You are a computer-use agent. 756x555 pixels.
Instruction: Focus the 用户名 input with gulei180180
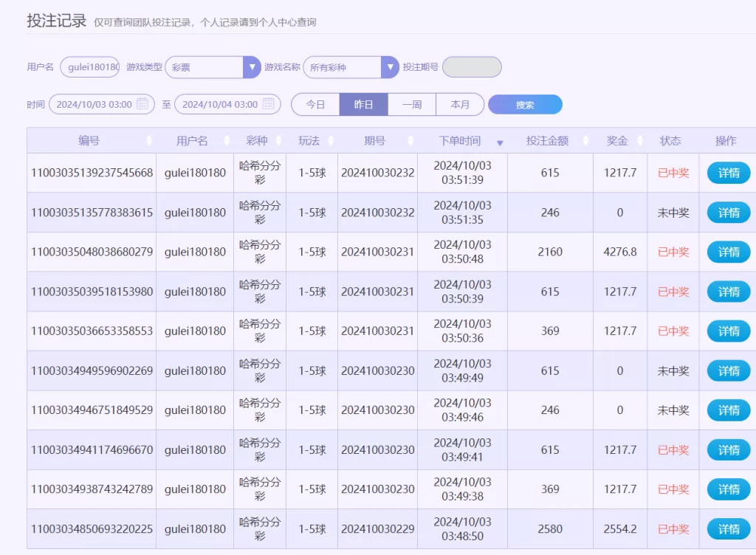coord(89,67)
